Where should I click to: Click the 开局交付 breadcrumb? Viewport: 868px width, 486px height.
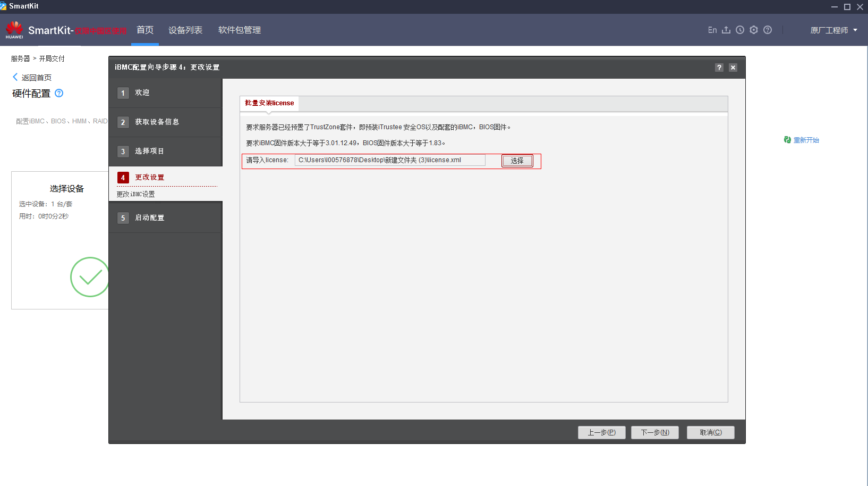pyautogui.click(x=52, y=58)
